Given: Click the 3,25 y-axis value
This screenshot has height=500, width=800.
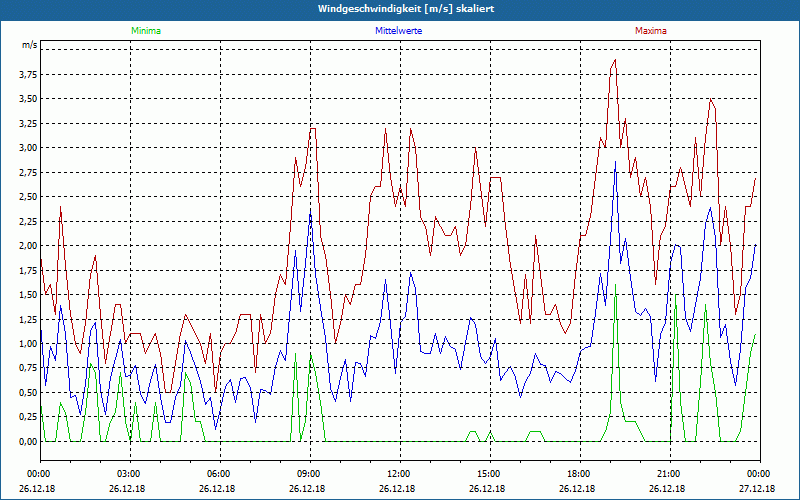Looking at the screenshot, I should (x=28, y=123).
